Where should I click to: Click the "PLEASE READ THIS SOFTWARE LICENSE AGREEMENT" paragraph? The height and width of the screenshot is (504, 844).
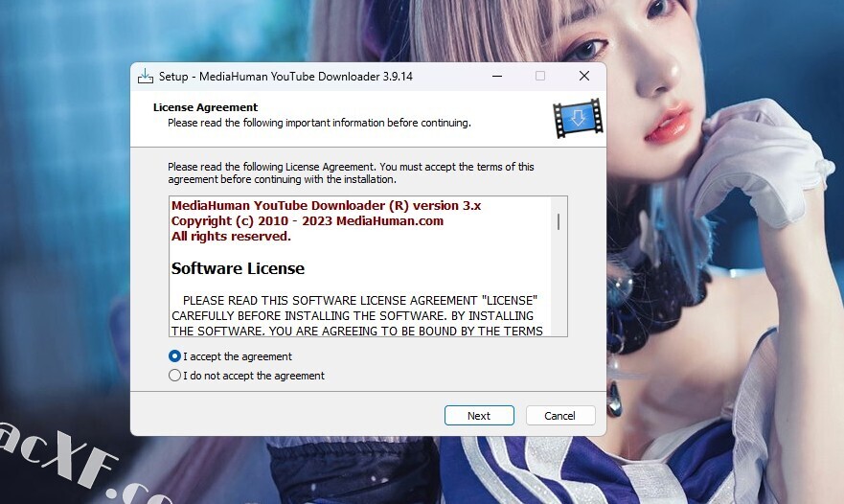pyautogui.click(x=357, y=315)
